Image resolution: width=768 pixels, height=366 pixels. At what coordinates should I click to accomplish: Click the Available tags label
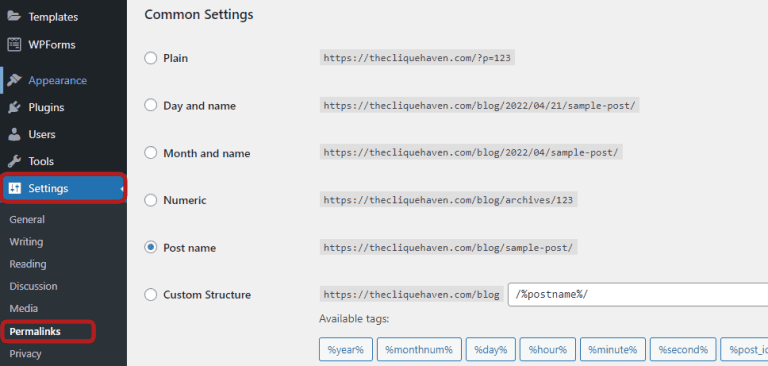pyautogui.click(x=354, y=319)
